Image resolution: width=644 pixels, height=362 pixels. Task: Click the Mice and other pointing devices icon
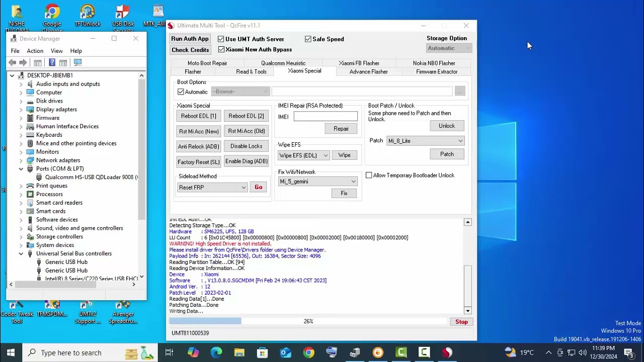(x=30, y=143)
